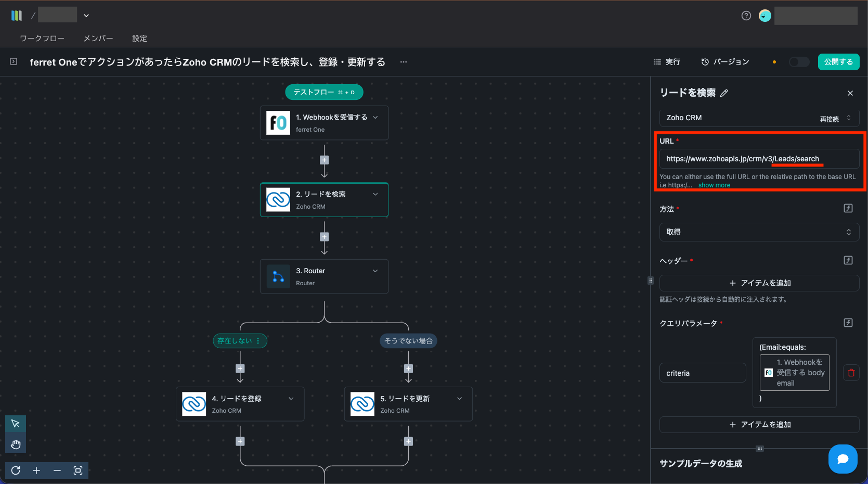Screen dimensions: 868x484
Task: Open the 設定 tab
Action: [139, 39]
